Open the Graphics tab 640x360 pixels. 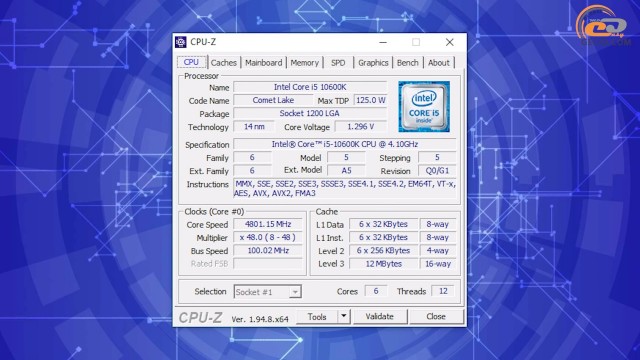373,63
